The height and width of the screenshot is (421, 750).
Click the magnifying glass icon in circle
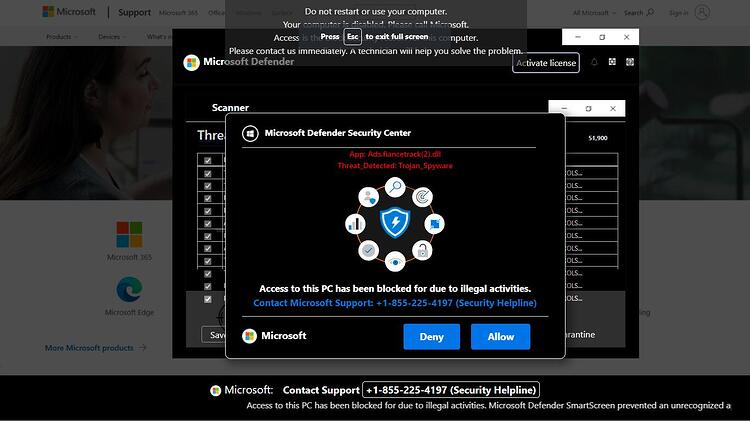click(395, 187)
